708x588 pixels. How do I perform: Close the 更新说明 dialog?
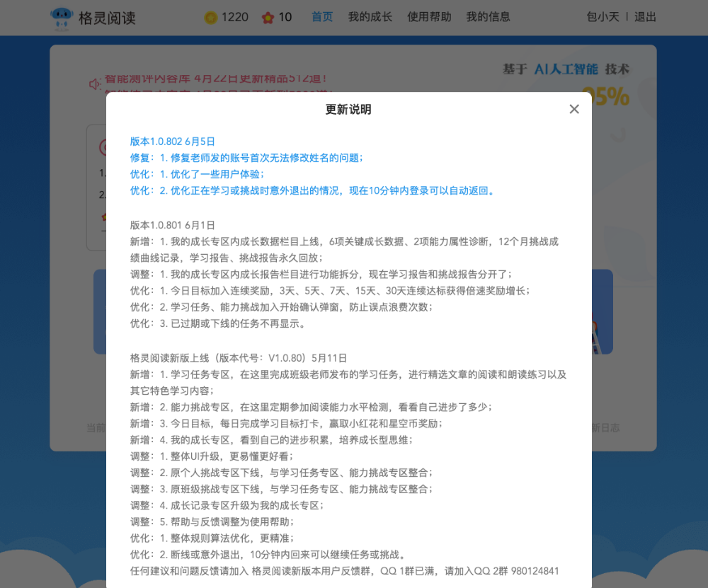pos(574,109)
